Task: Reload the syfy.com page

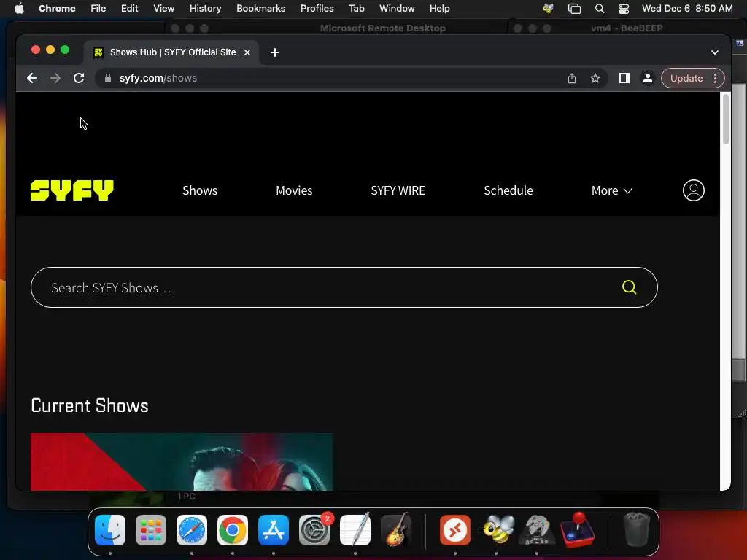Action: pos(79,78)
